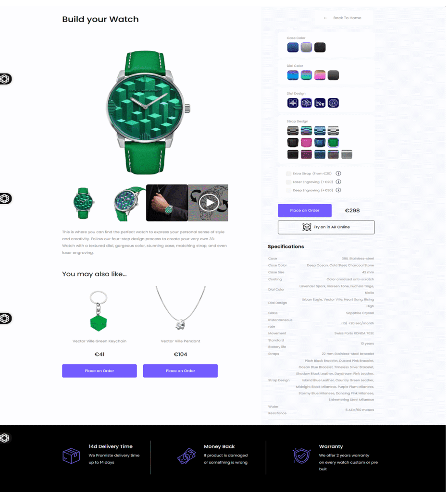Enable the Extra Strap checkbox
448x492 pixels.
288,173
